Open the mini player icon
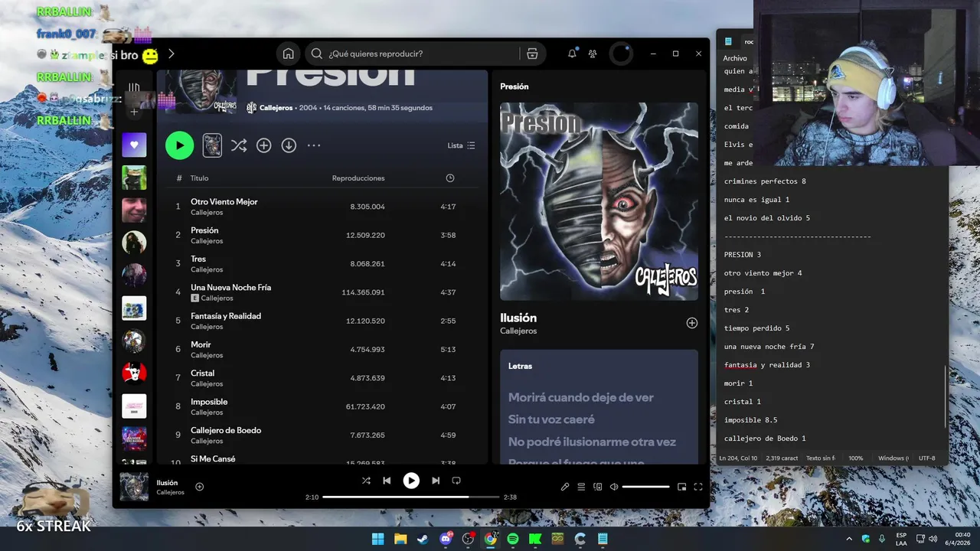The image size is (980, 551). tap(682, 487)
